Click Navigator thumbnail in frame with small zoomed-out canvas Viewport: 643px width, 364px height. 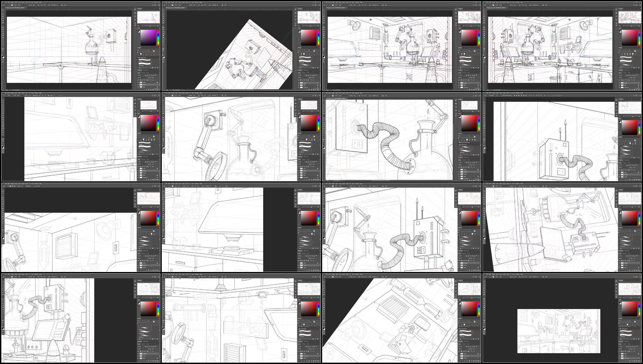[630, 289]
